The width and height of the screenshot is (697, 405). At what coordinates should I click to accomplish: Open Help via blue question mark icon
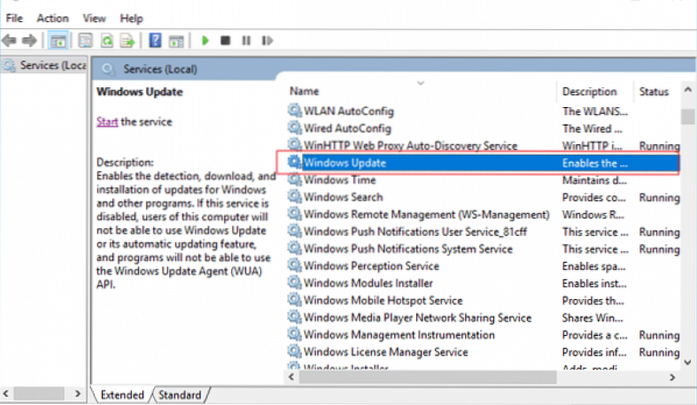(156, 41)
